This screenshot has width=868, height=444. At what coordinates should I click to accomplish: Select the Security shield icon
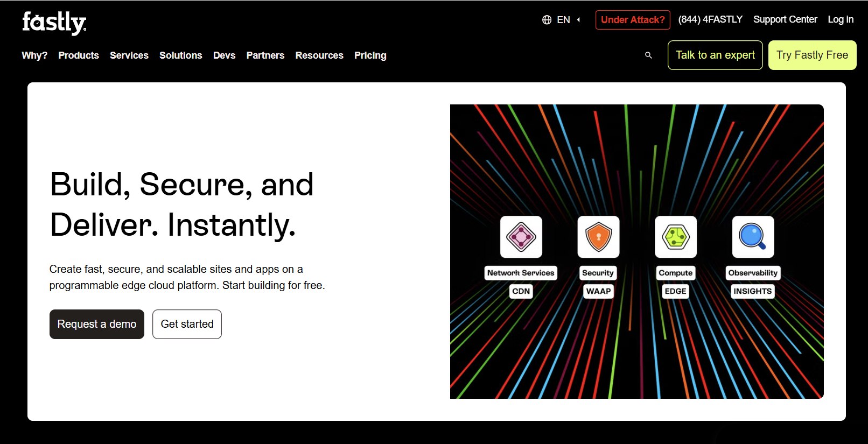pos(598,237)
